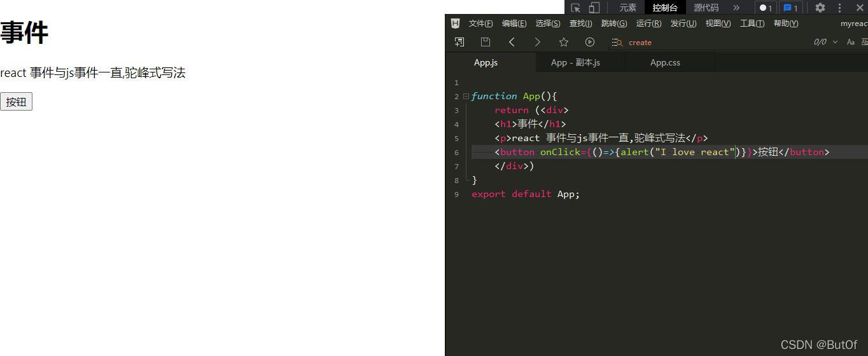This screenshot has width=868, height=356.
Task: Open the 编辑(E) menu
Action: [x=514, y=24]
